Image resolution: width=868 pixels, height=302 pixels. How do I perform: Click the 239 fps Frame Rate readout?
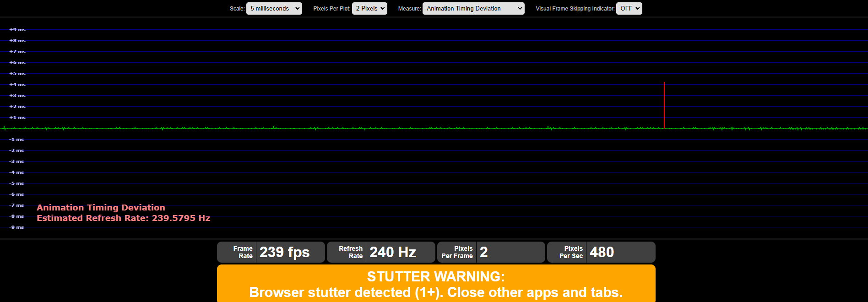coord(284,252)
